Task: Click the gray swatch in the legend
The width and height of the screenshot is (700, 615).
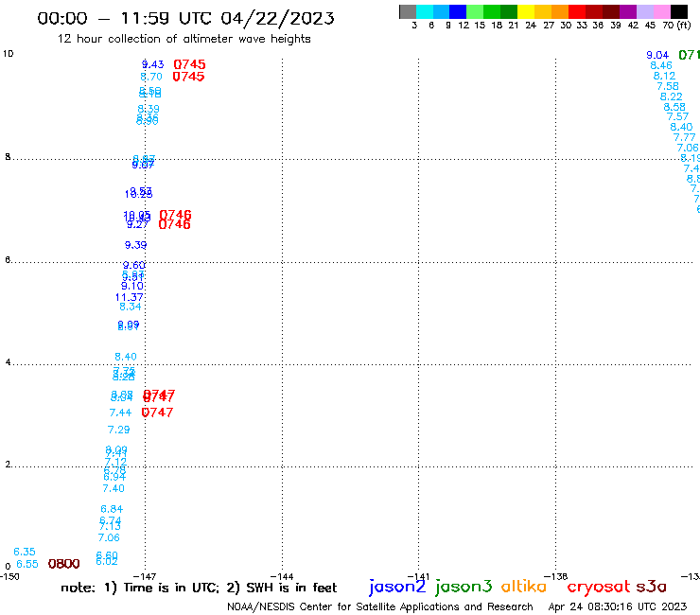Action: point(408,11)
